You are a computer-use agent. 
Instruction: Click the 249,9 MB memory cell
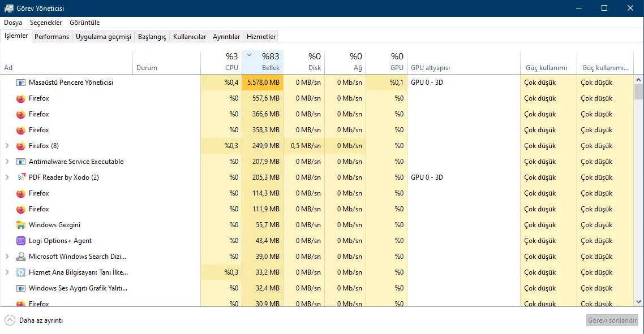pyautogui.click(x=263, y=146)
